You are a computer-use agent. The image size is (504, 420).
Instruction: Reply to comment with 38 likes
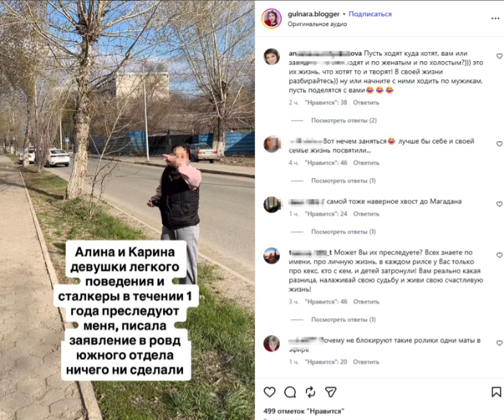pyautogui.click(x=366, y=102)
